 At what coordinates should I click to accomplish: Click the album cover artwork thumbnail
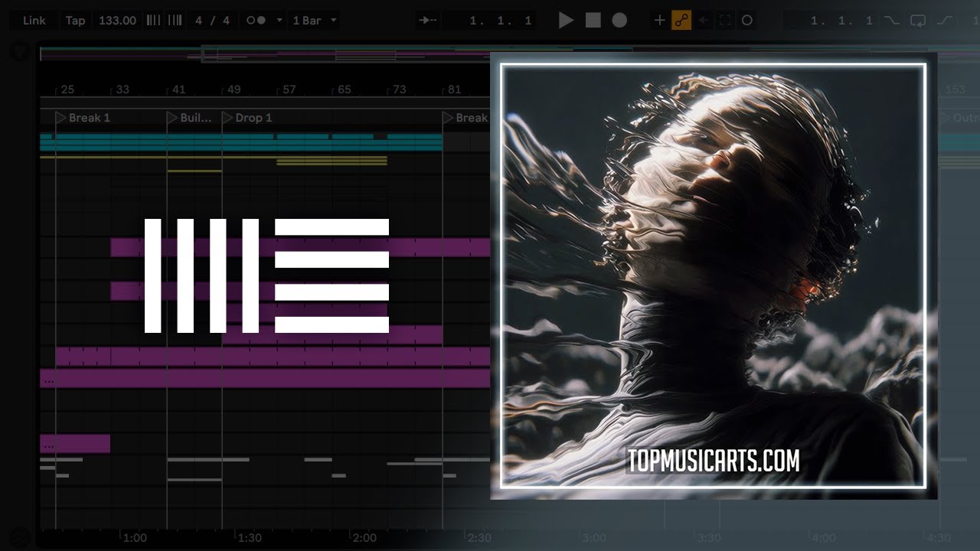pyautogui.click(x=714, y=275)
